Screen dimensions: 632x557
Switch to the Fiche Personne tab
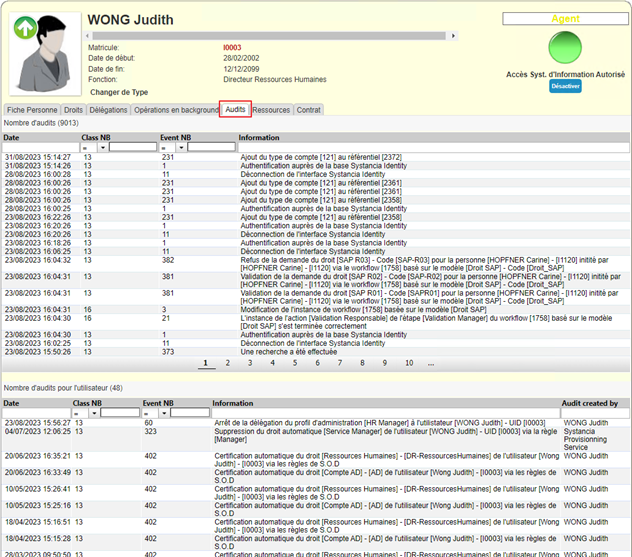tap(32, 110)
